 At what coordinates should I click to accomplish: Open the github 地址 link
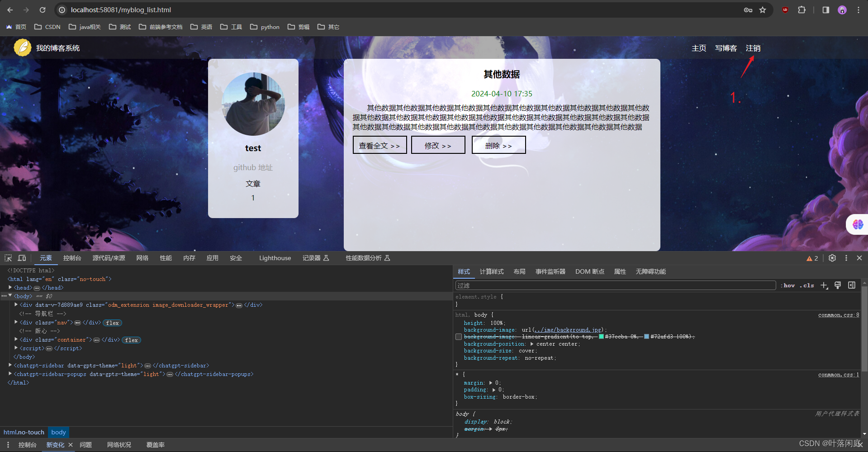253,167
